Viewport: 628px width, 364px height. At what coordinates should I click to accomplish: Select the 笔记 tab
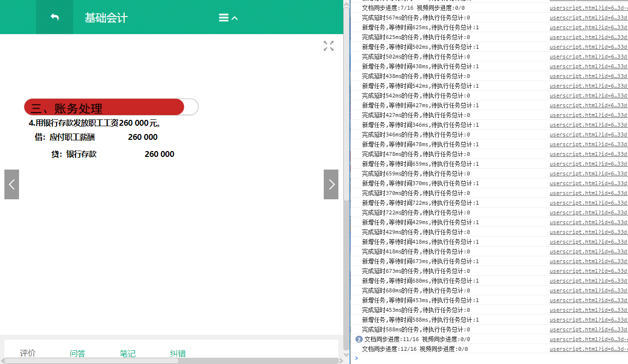pyautogui.click(x=127, y=353)
